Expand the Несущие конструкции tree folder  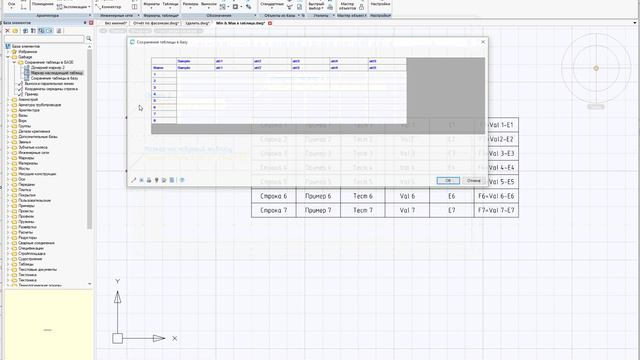coord(8,174)
